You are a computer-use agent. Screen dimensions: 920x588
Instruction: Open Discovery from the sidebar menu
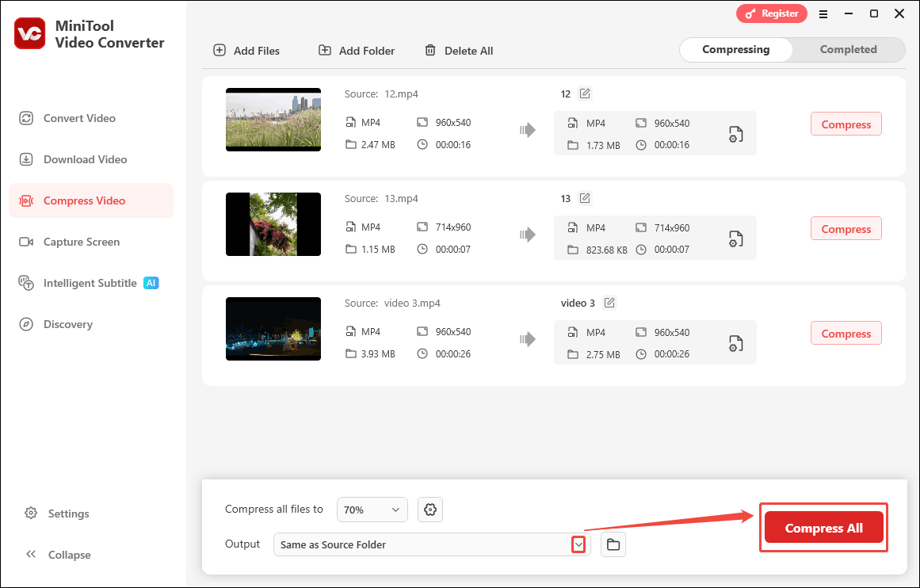[x=67, y=324]
